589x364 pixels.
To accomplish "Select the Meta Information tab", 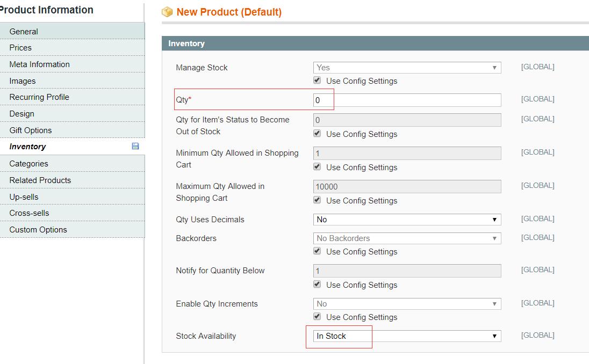I will point(39,64).
